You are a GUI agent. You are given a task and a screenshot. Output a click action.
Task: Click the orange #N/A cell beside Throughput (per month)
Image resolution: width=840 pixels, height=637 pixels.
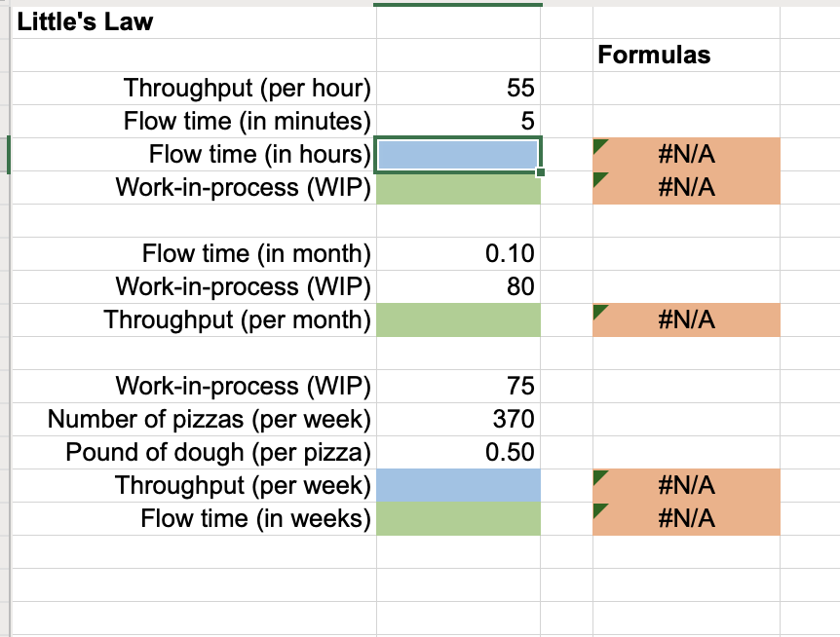click(x=685, y=319)
